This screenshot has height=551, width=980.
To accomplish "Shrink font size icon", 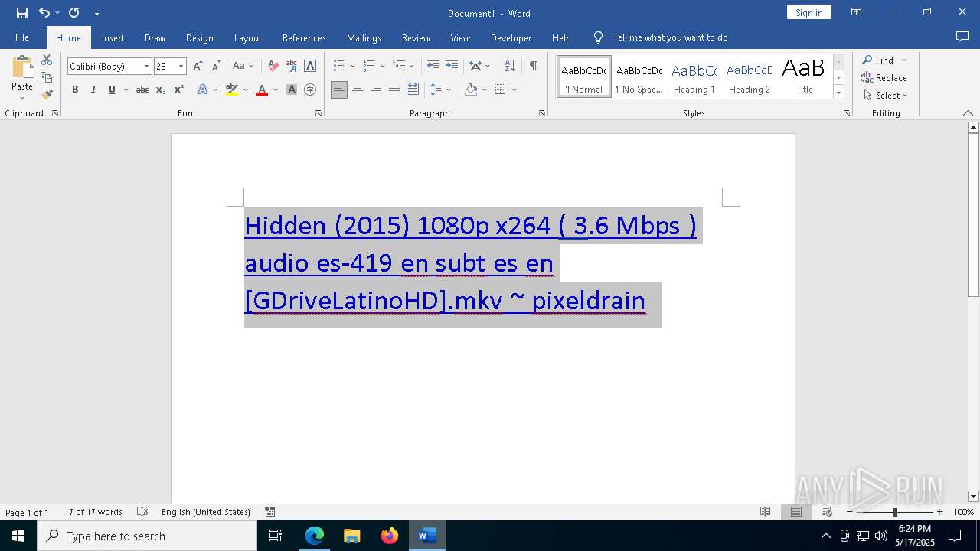I will 216,67.
